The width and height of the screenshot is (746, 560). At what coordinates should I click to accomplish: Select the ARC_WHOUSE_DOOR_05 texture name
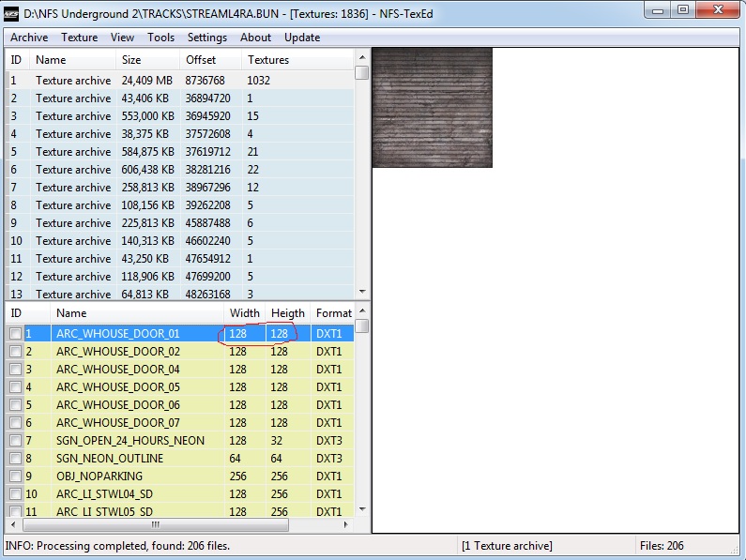118,387
